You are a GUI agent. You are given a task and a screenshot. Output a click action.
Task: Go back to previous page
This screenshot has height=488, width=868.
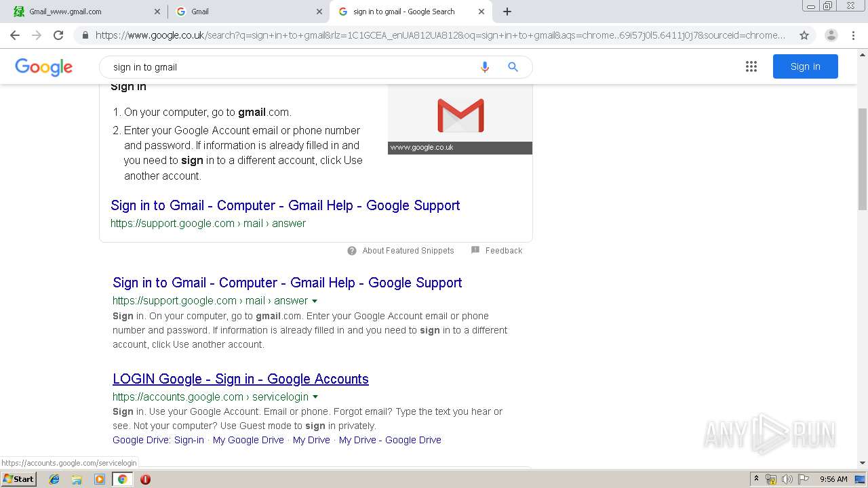pyautogui.click(x=15, y=35)
